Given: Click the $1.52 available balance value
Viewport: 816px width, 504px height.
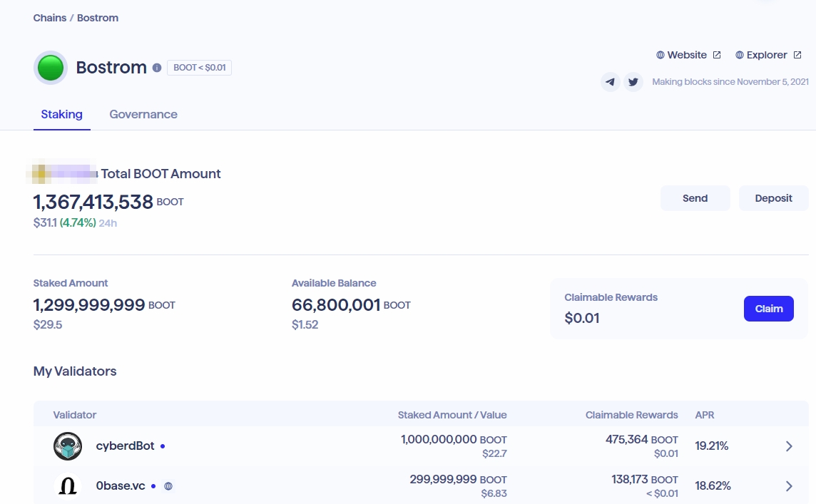Looking at the screenshot, I should [x=305, y=325].
